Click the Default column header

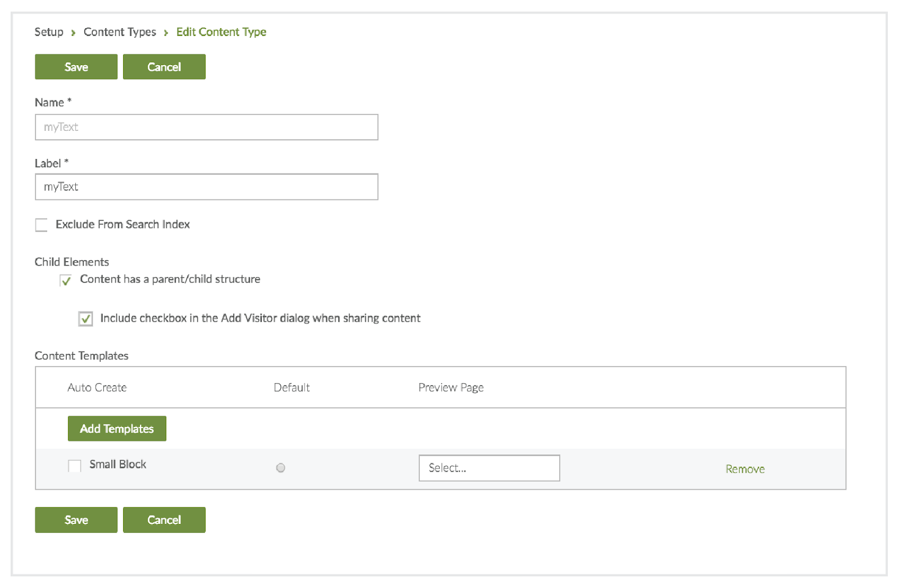(292, 388)
